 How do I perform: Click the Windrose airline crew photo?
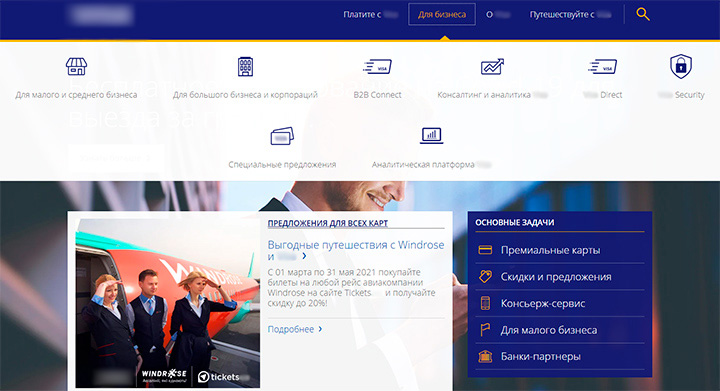coord(168,303)
